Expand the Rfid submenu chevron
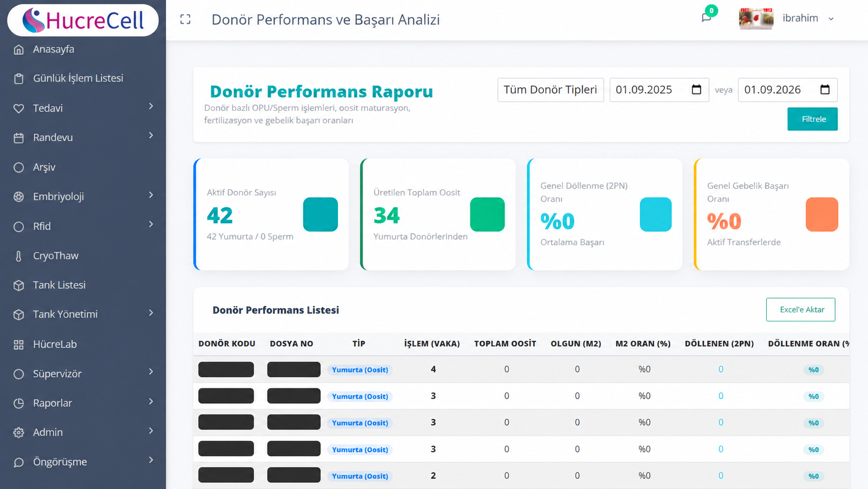868x489 pixels. 151,224
